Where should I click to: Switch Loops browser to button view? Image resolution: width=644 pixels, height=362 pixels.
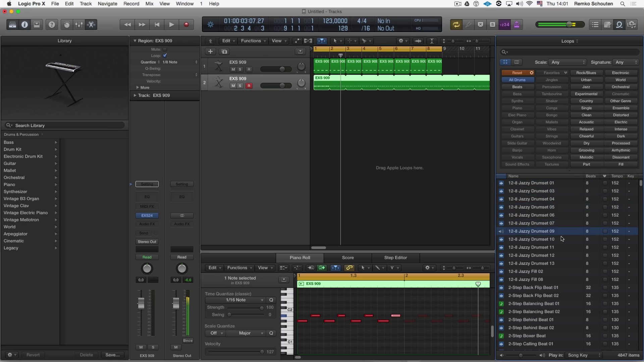point(505,62)
